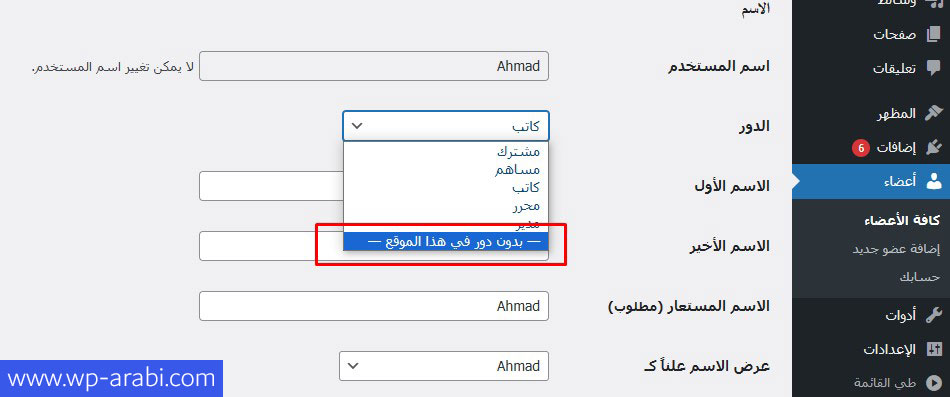Image resolution: width=950 pixels, height=397 pixels.
Task: Click the Appearance (المظهر) brush icon
Action: [934, 113]
